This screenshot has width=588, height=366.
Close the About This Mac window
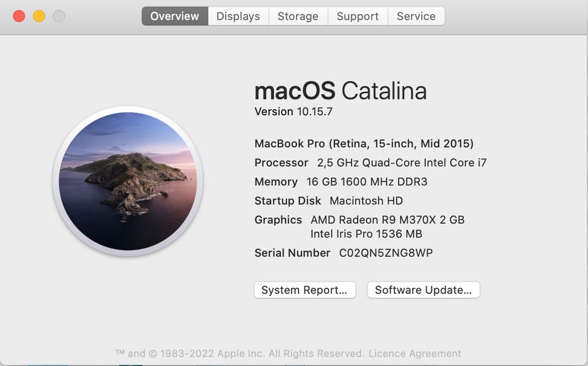(x=19, y=17)
